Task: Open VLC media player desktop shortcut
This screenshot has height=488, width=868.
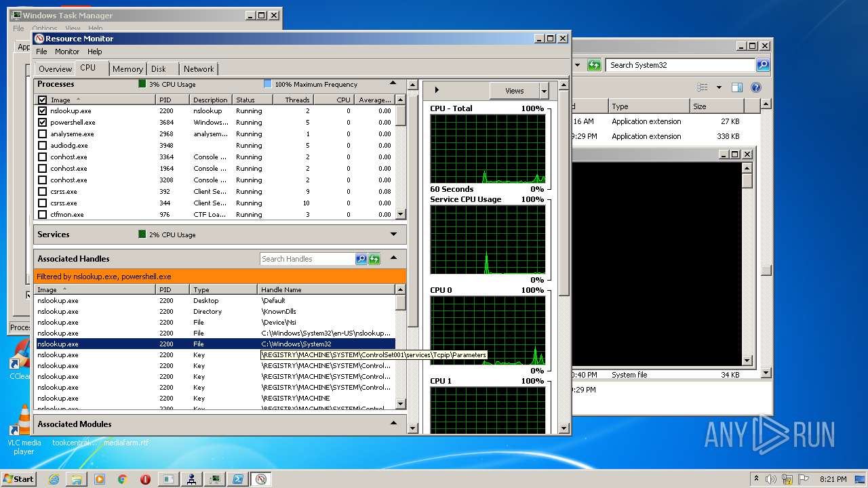Action: click(x=24, y=430)
